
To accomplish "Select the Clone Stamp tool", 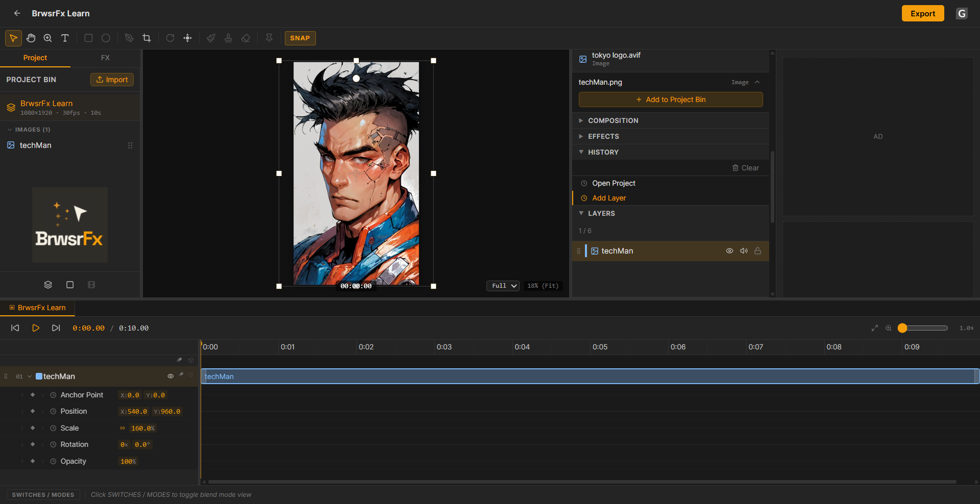I will click(x=228, y=38).
